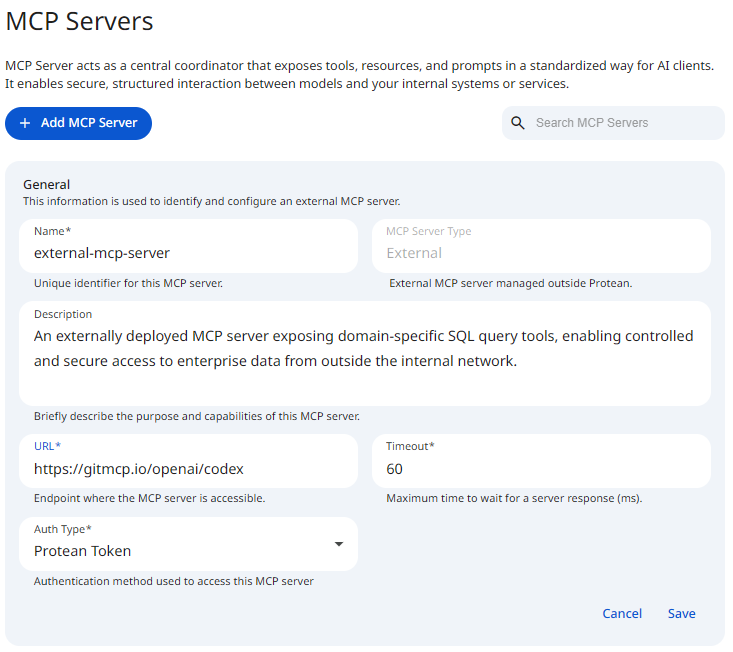Save the MCP server configuration
Viewport: 733px width, 652px height.
point(682,613)
